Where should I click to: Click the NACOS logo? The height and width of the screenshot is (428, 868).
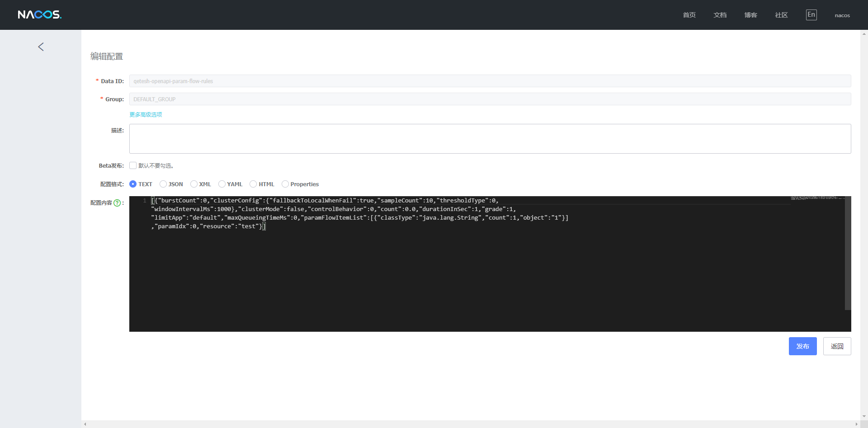point(40,15)
